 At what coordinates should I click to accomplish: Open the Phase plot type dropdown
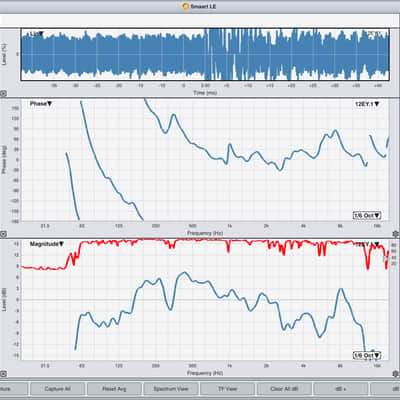click(x=41, y=104)
